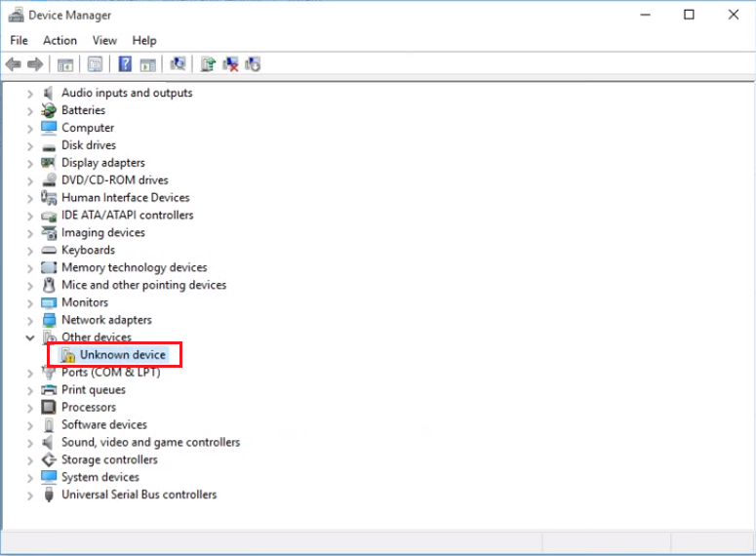The height and width of the screenshot is (556, 756).
Task: Click the Network adapters icon
Action: (x=49, y=320)
